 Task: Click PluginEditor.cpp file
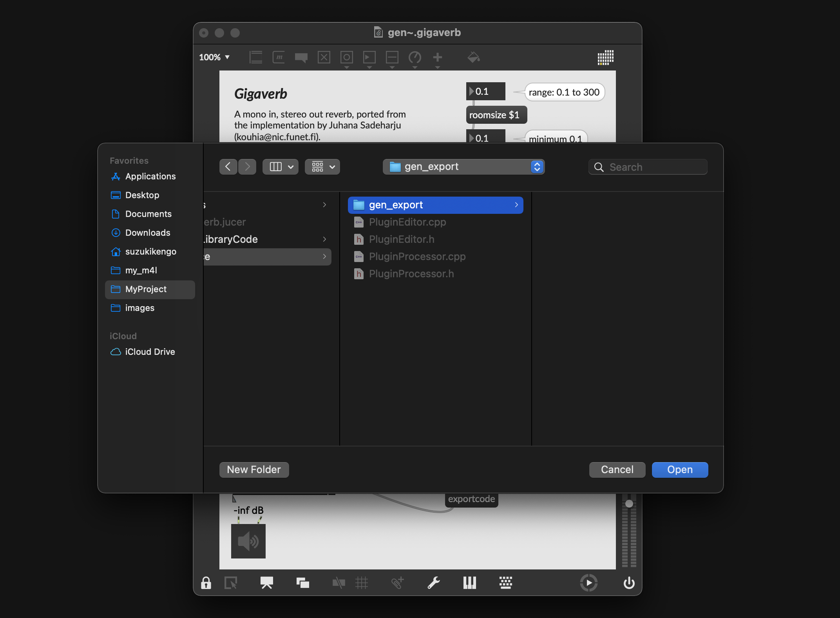click(x=435, y=222)
